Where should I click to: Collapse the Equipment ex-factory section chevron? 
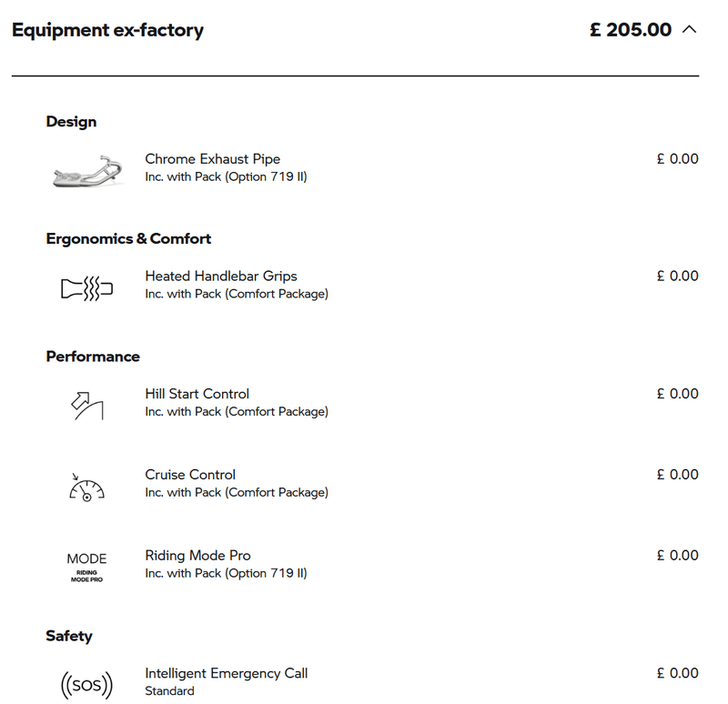(689, 30)
